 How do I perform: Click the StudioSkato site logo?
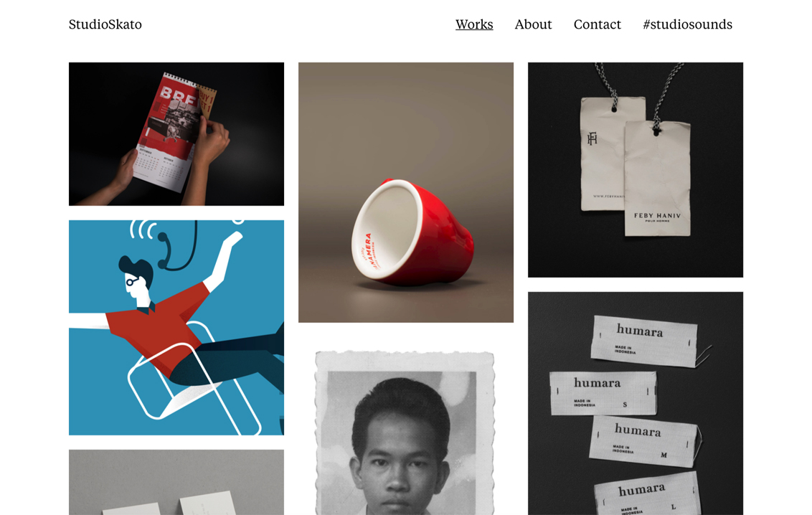pyautogui.click(x=105, y=24)
